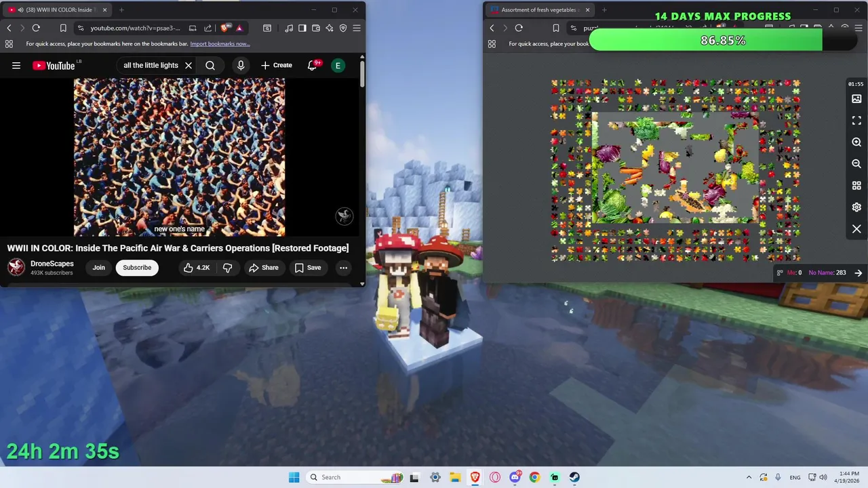Close the puzzle side toolbar
868x488 pixels.
click(x=856, y=229)
